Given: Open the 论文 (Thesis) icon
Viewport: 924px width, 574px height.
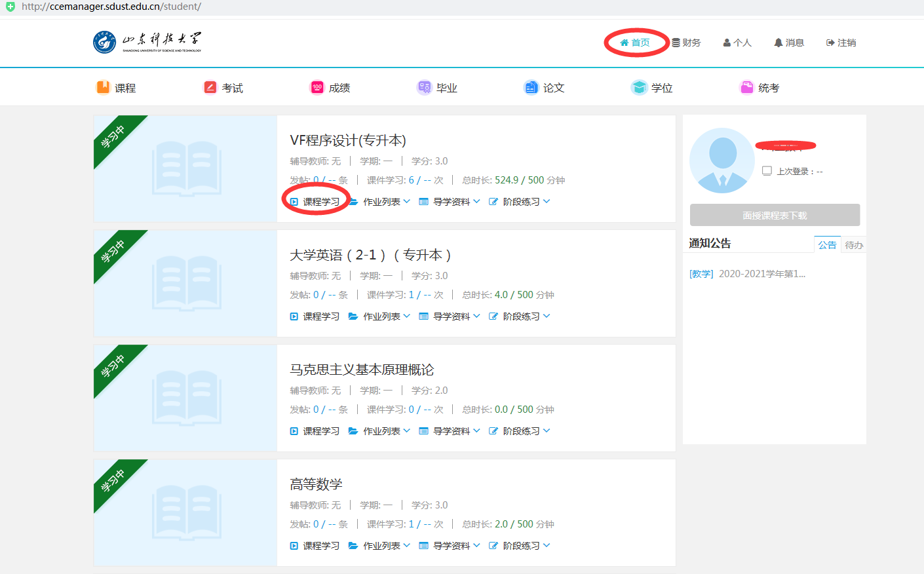Looking at the screenshot, I should tap(531, 86).
